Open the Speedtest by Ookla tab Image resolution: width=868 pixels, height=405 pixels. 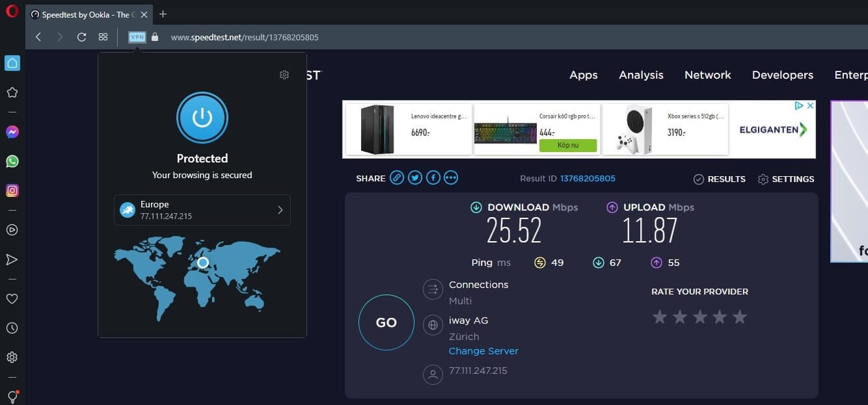(x=88, y=14)
